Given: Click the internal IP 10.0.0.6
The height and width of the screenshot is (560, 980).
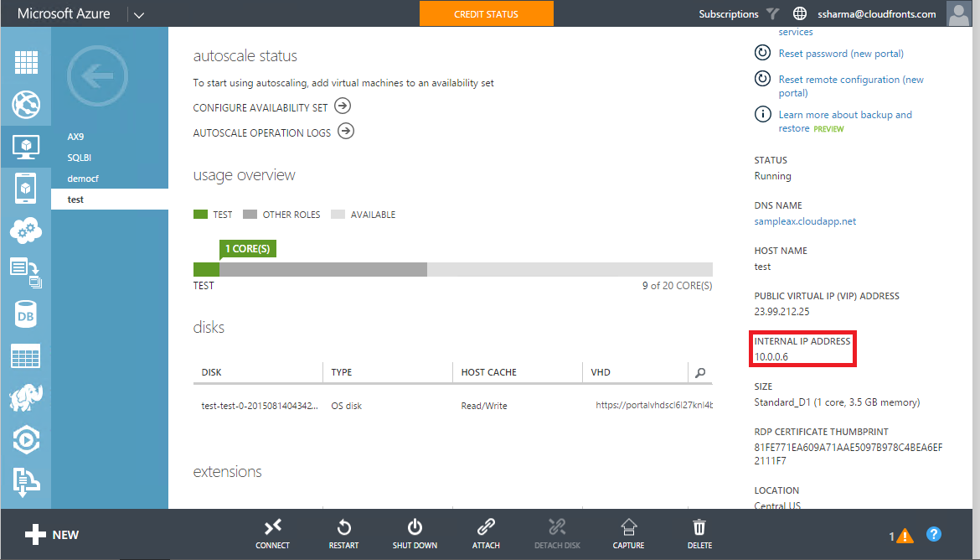Looking at the screenshot, I should point(771,356).
